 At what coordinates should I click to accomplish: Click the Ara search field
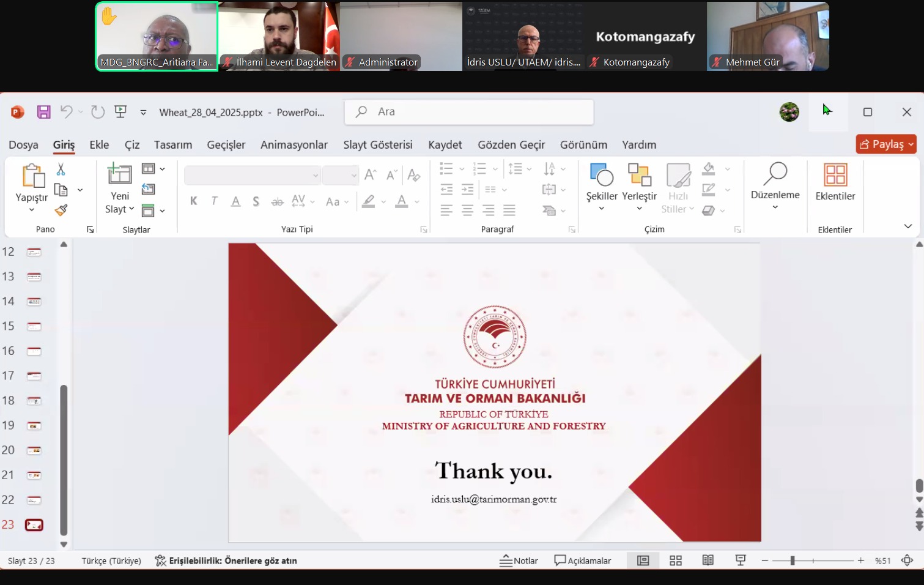click(x=469, y=112)
